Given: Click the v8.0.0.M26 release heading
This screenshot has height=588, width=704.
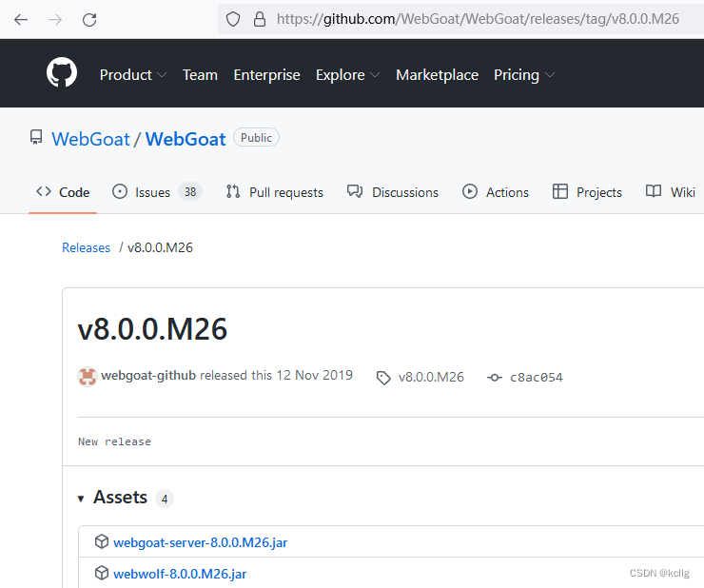Looking at the screenshot, I should pos(152,329).
